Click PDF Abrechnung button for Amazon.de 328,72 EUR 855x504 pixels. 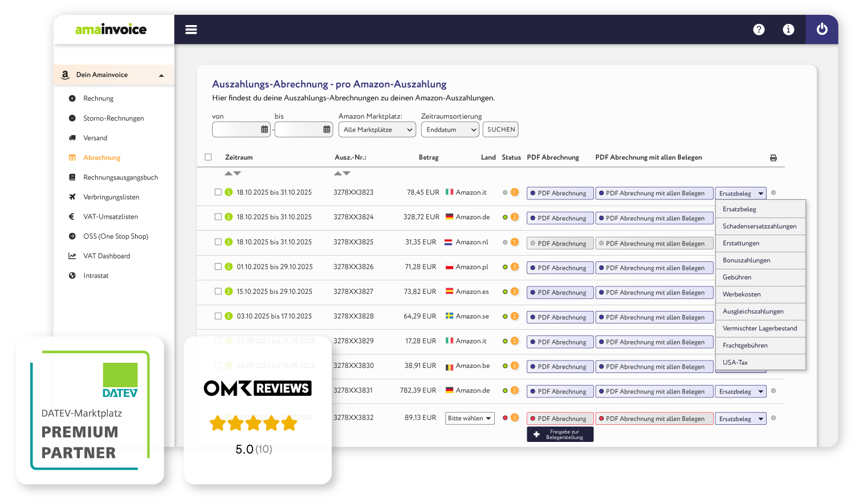pos(560,218)
